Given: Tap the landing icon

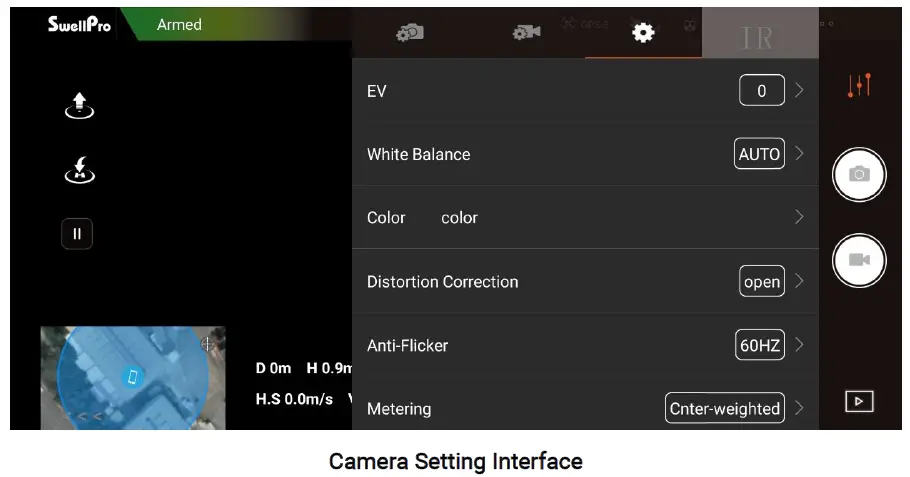Looking at the screenshot, I should 80,171.
